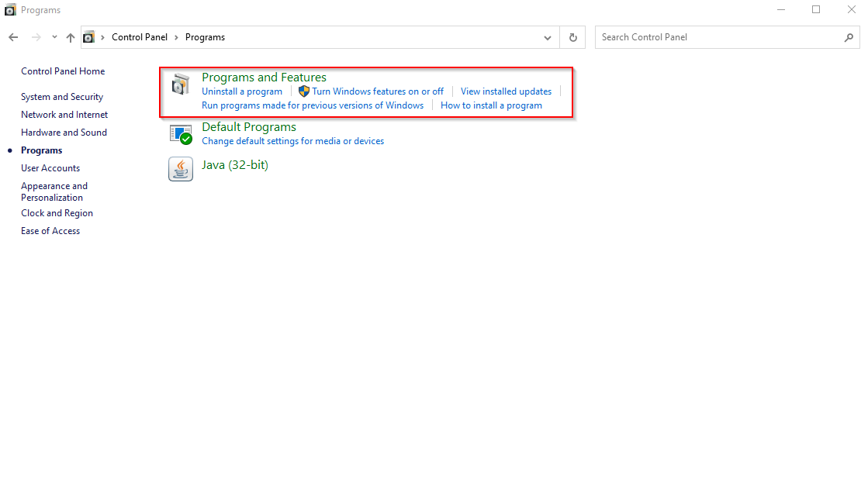Open Default Programs heading

click(248, 127)
